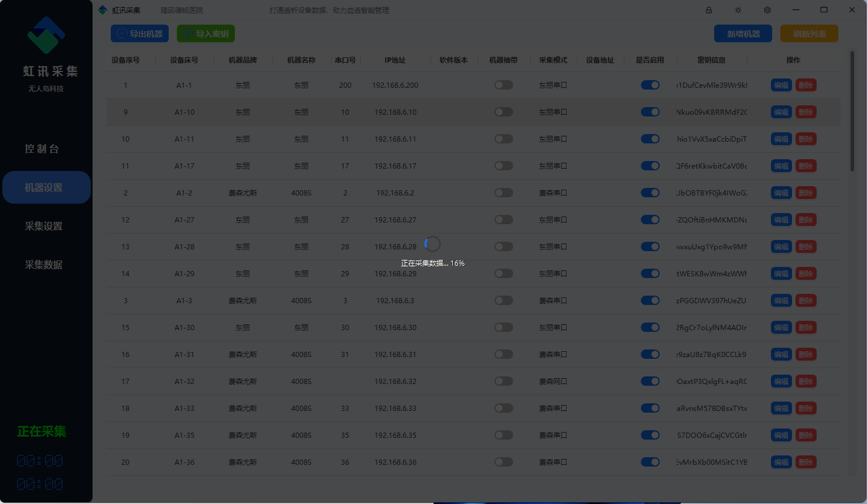
Task: Select 机器设置 in sidebar
Action: [x=46, y=187]
